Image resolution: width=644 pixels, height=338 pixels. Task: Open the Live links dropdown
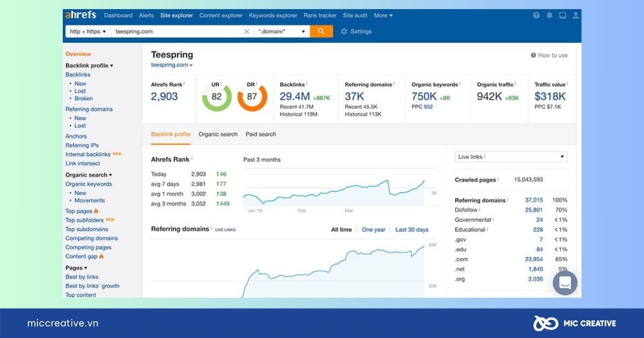point(511,157)
